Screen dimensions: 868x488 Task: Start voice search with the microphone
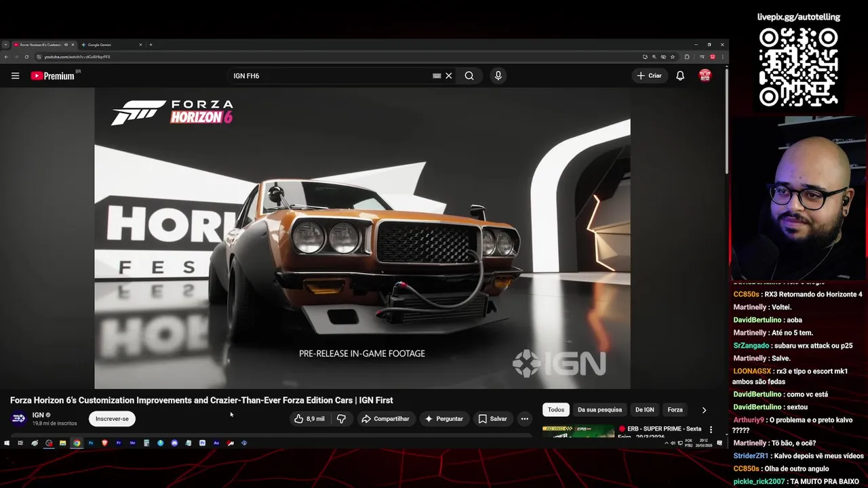coord(498,76)
